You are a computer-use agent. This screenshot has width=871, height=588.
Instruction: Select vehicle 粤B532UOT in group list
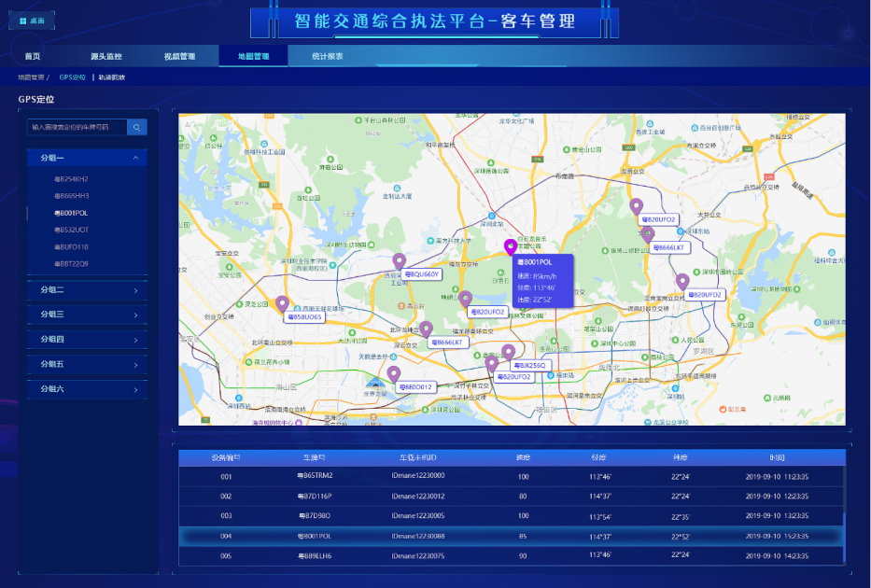click(x=72, y=230)
